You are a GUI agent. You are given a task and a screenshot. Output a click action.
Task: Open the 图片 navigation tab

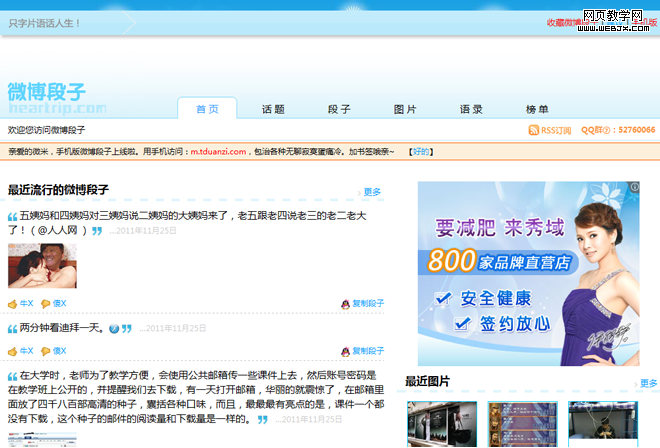tap(405, 109)
